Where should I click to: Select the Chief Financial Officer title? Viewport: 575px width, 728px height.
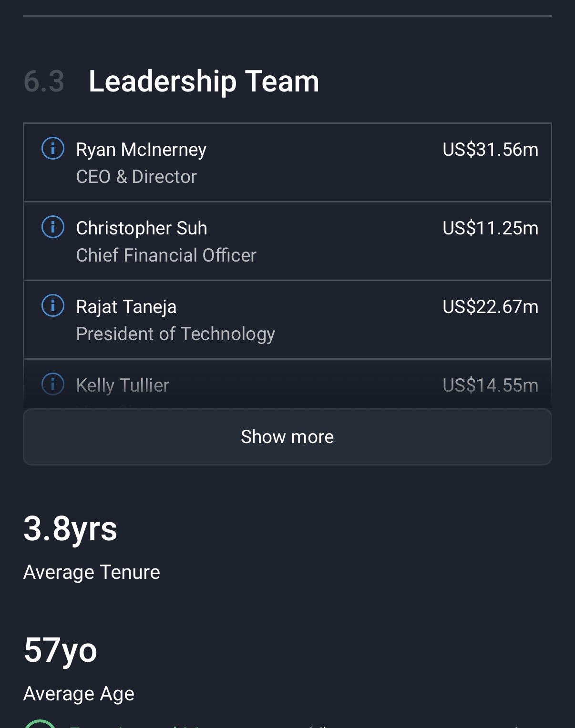tap(166, 255)
